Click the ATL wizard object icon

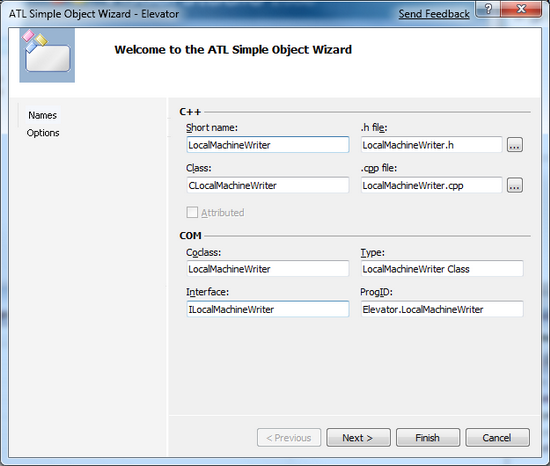coord(47,55)
